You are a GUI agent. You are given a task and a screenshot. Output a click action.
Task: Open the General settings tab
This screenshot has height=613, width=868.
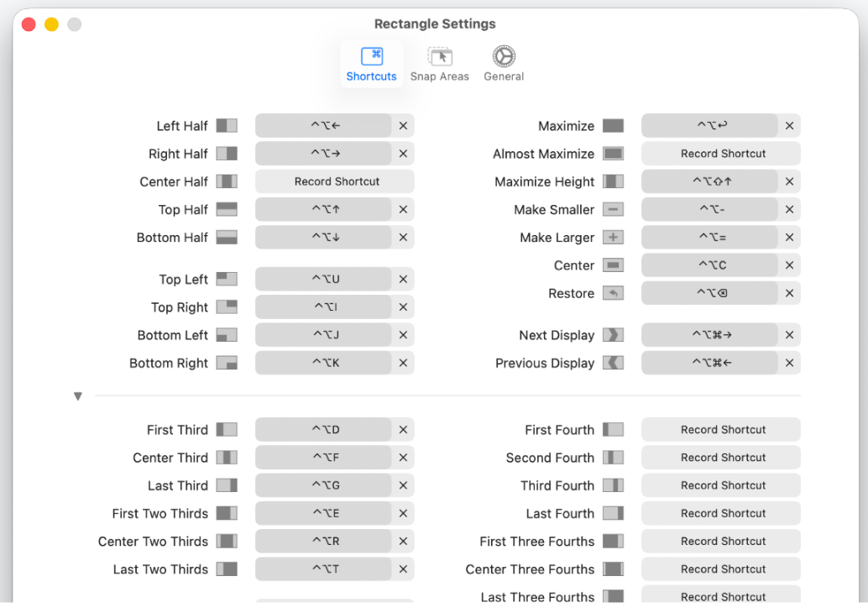[x=504, y=64]
